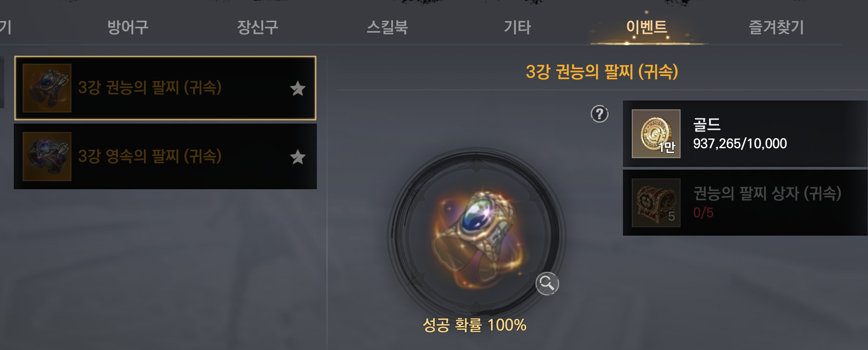This screenshot has height=350, width=868.
Task: Click the 3강 권능의 팔찌 item icon
Action: pyautogui.click(x=47, y=88)
